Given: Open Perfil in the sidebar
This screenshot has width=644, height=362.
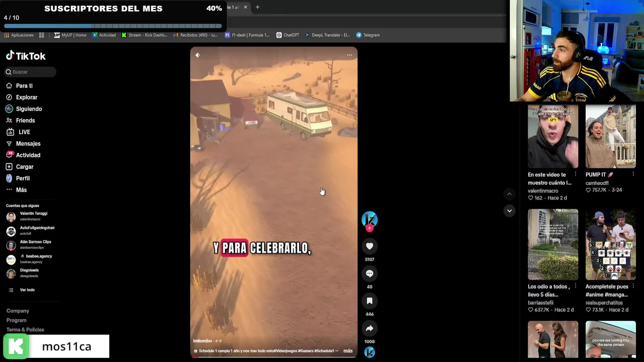Looking at the screenshot, I should (23, 178).
